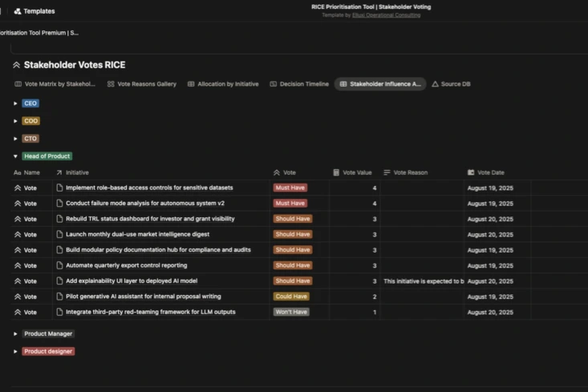
Task: Expand the Product Manager group
Action: pyautogui.click(x=15, y=333)
